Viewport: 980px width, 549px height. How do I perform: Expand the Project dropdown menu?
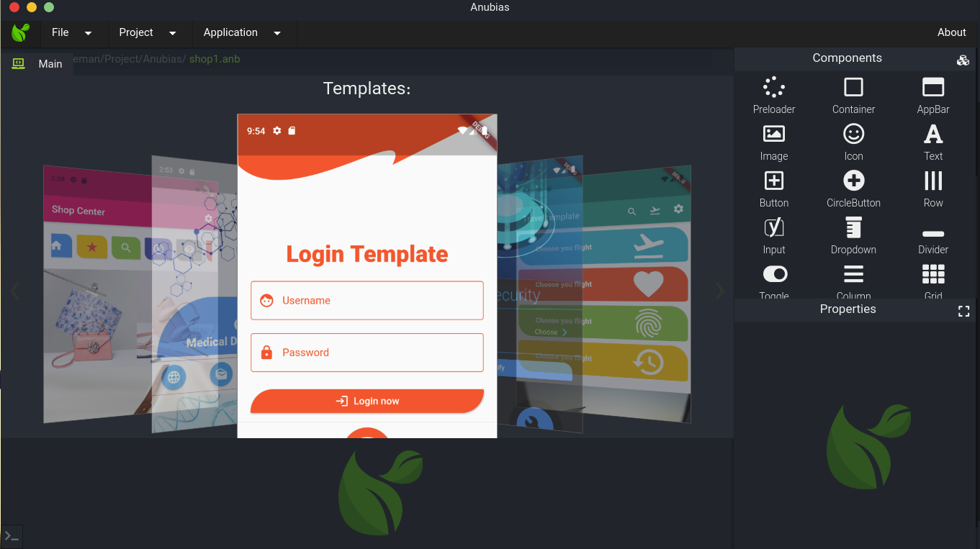[147, 32]
